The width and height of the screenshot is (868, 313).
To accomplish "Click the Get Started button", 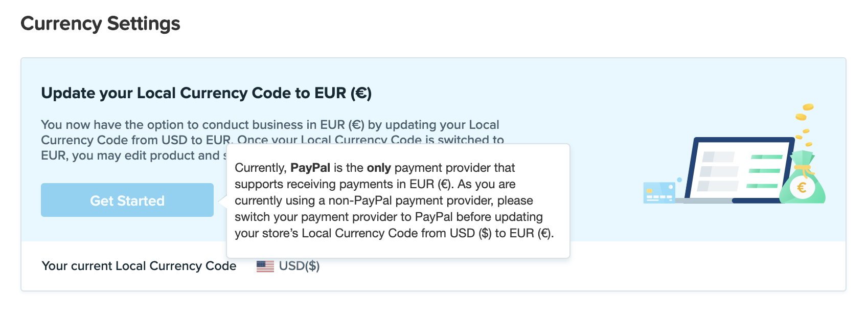I will pos(127,200).
